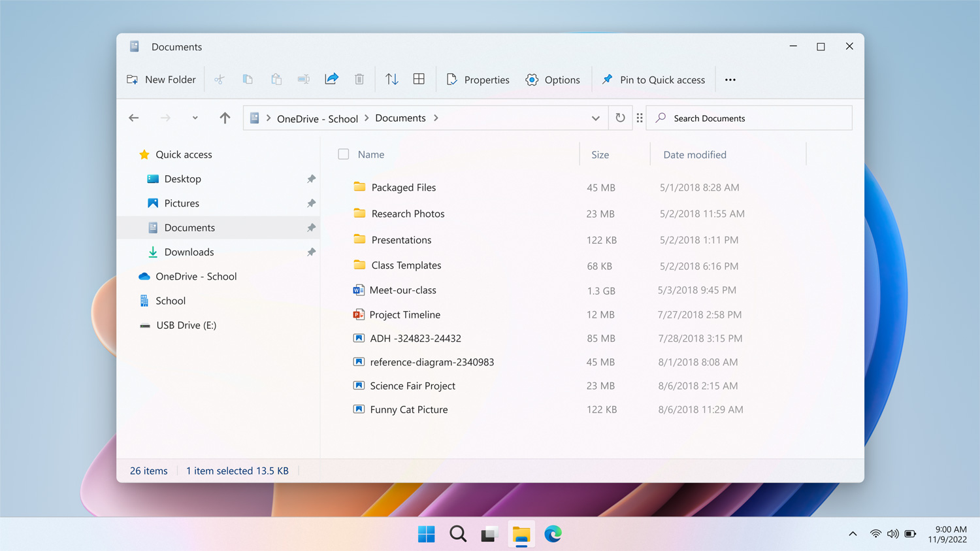This screenshot has width=980, height=551.
Task: Open the See more ellipsis menu
Action: [730, 80]
